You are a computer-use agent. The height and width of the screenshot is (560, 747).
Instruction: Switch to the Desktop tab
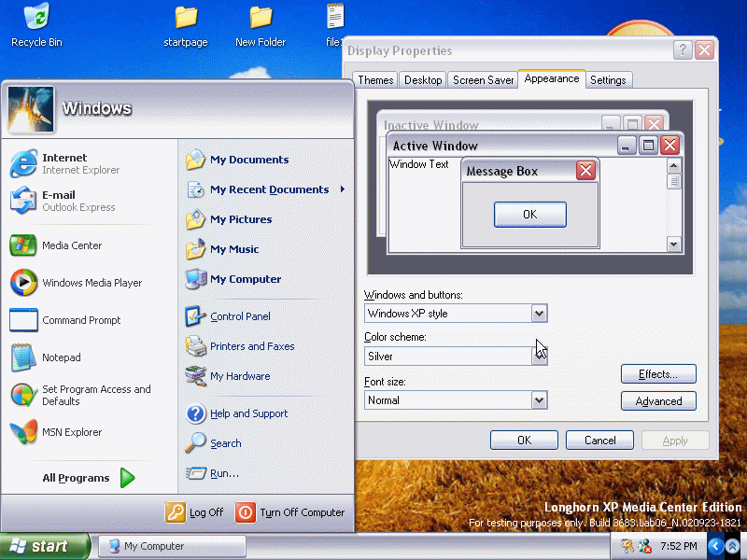423,80
